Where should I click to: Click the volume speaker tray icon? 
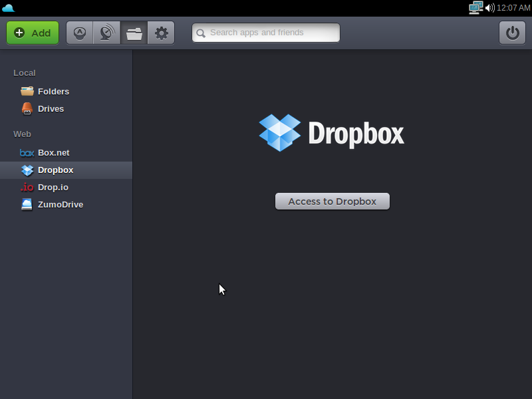[489, 8]
